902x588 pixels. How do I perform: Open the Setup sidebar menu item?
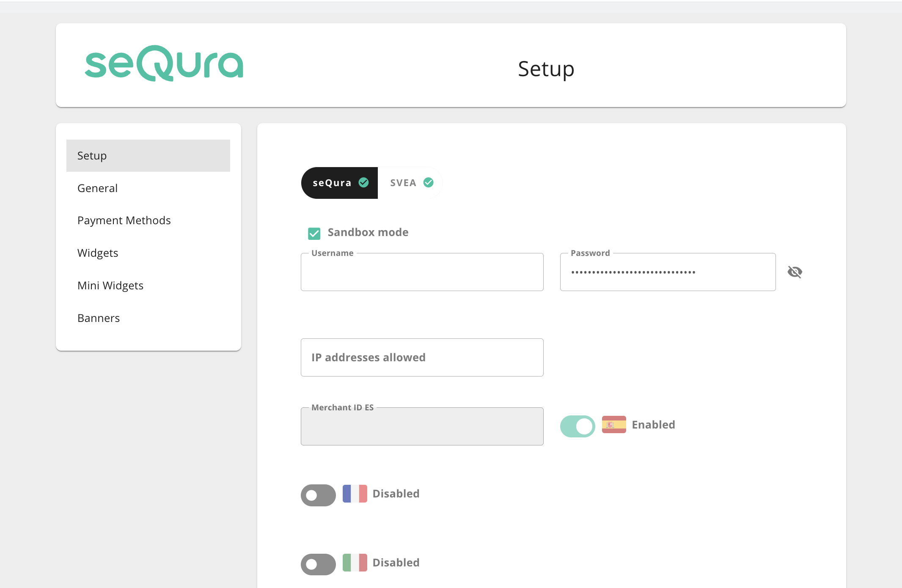(x=148, y=156)
